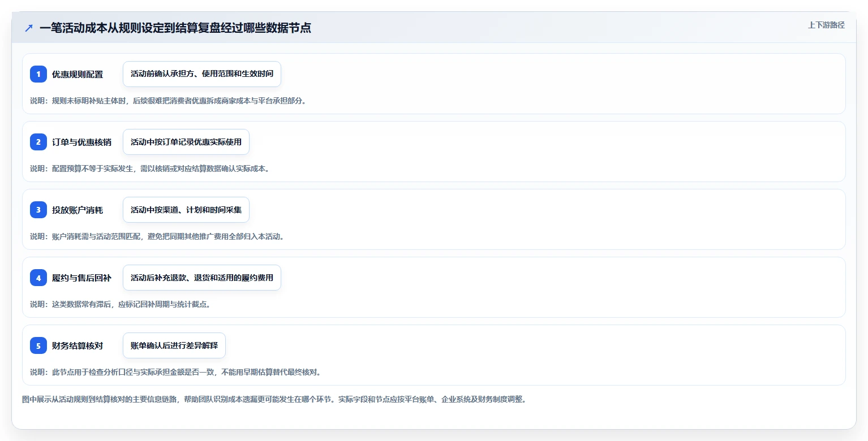Click step number badge 2
Screen dimensions: 868x441
(38, 142)
